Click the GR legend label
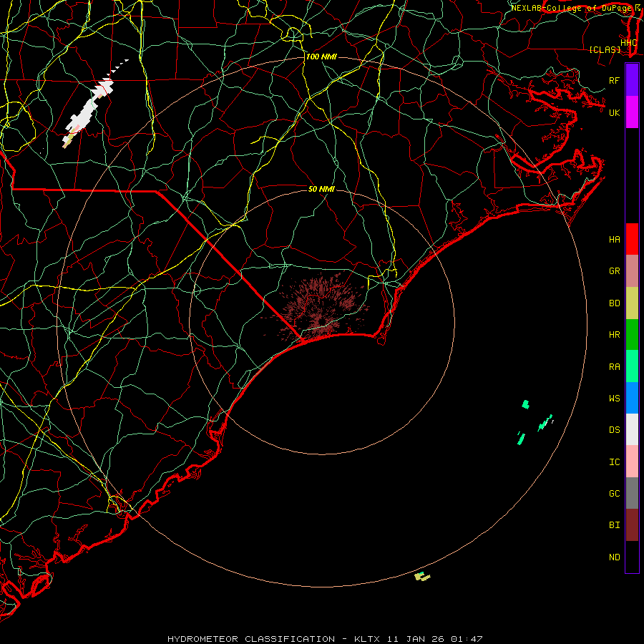Viewport: 644px width, 644px height. pos(614,271)
